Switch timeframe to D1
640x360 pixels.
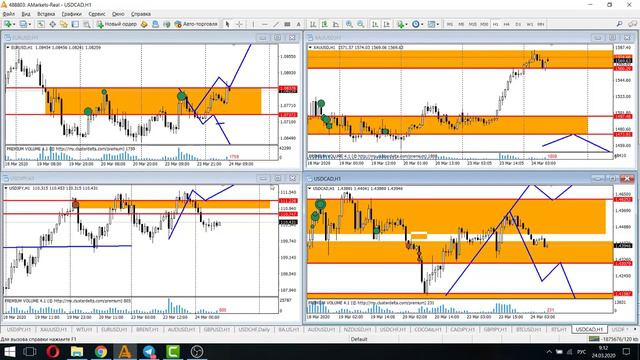pyautogui.click(x=518, y=24)
